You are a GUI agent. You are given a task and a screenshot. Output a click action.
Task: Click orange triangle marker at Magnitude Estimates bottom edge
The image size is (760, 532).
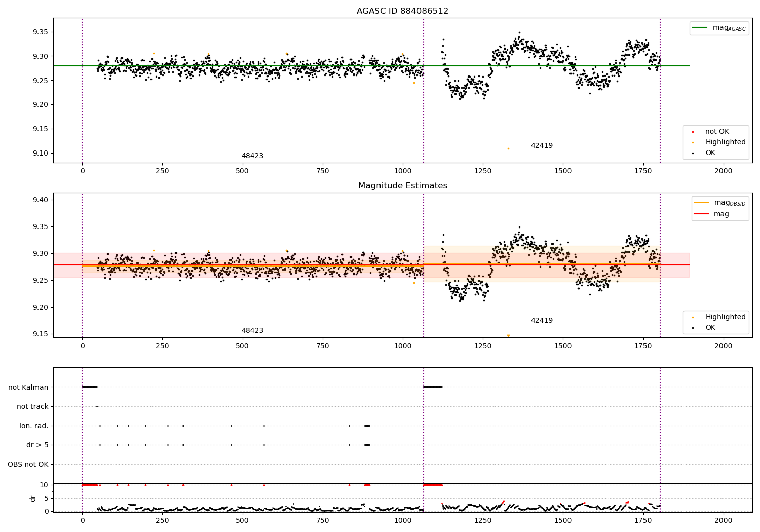click(x=508, y=336)
